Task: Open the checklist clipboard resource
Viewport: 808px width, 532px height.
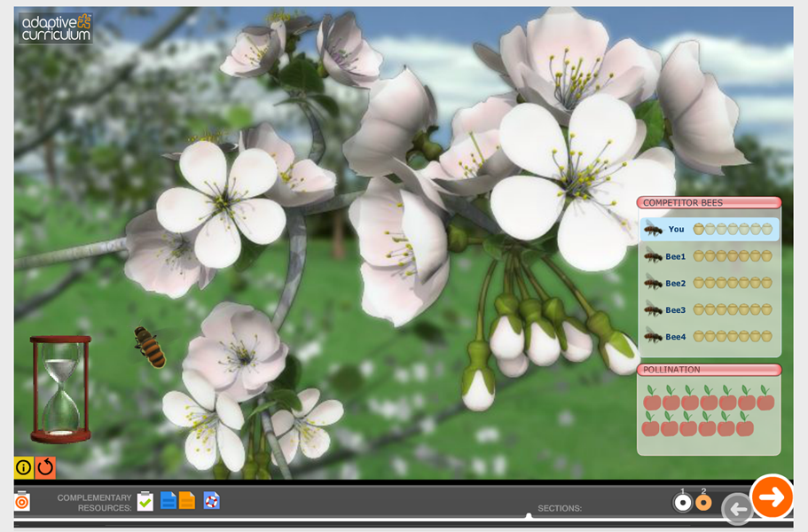Action: pyautogui.click(x=145, y=501)
